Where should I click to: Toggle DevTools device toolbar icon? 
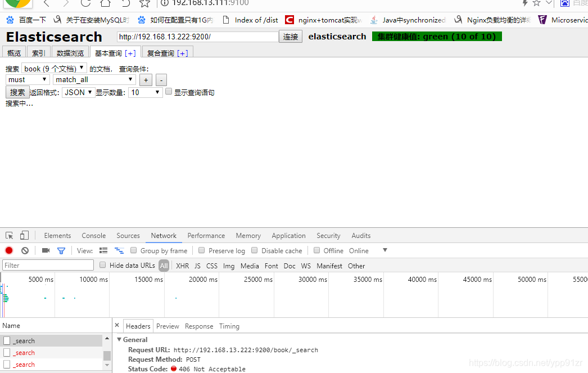pyautogui.click(x=24, y=235)
